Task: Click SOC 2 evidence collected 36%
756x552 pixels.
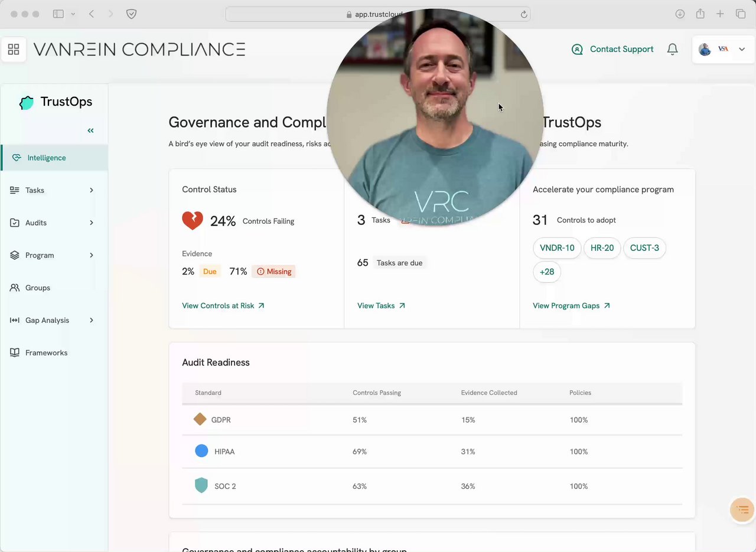Action: tap(468, 486)
